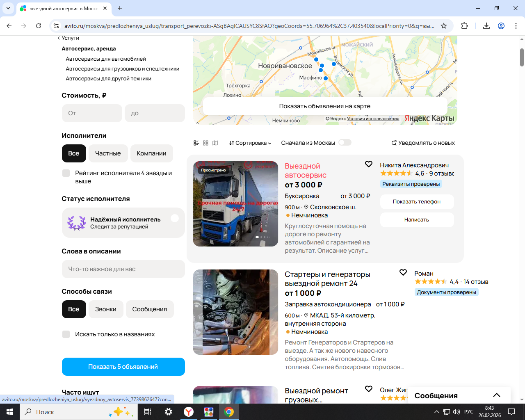
Task: Open the Windows notification center
Action: 511,412
